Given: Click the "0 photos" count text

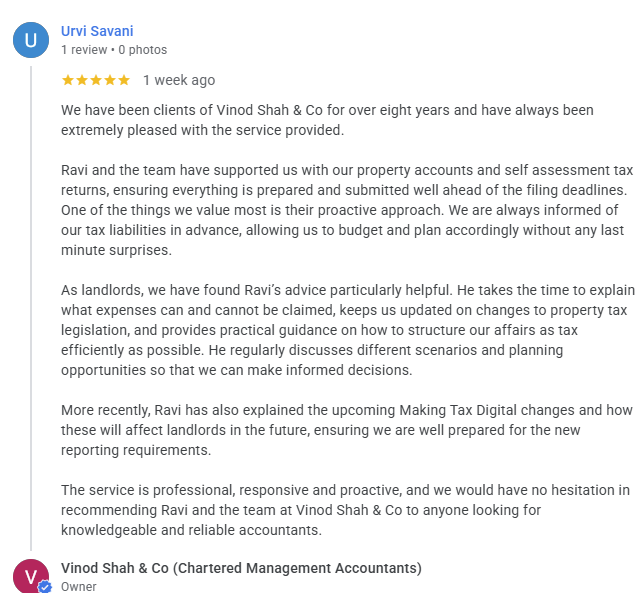Looking at the screenshot, I should click(143, 50).
